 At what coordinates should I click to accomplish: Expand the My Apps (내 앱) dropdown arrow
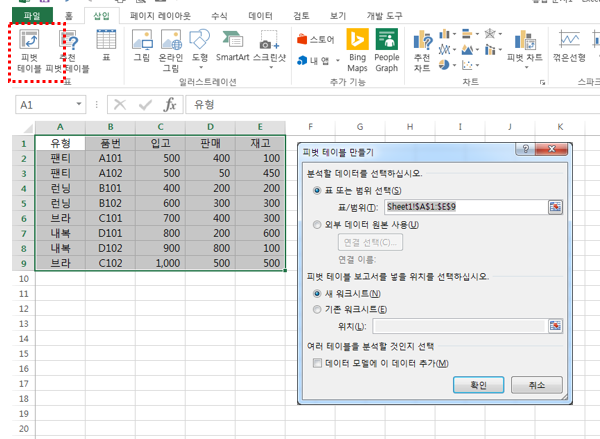coord(338,60)
